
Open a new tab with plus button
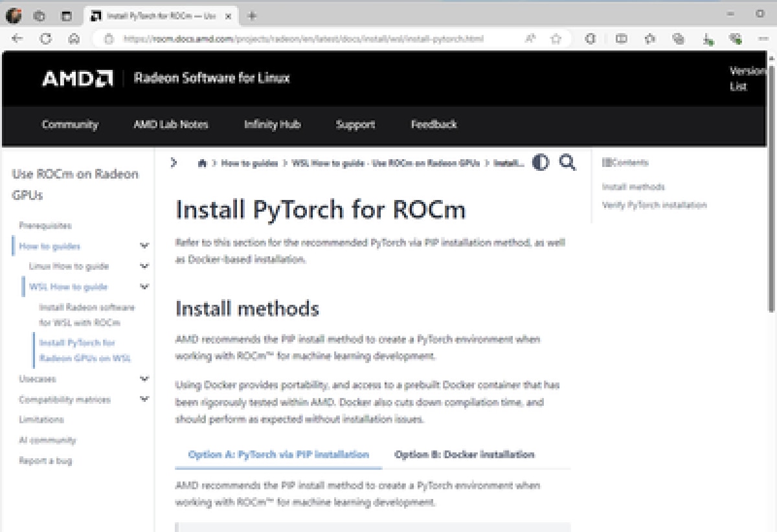pos(253,16)
